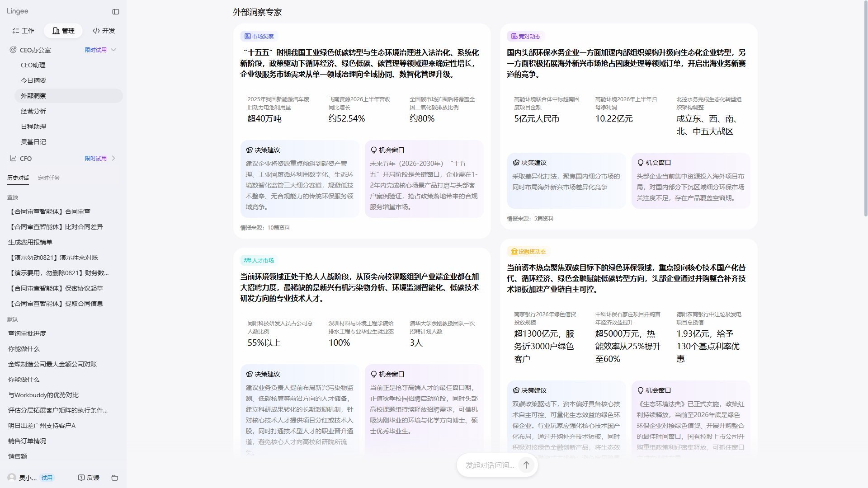Click the 市场洞察 tag icon
This screenshot has height=488, width=868.
click(x=247, y=36)
